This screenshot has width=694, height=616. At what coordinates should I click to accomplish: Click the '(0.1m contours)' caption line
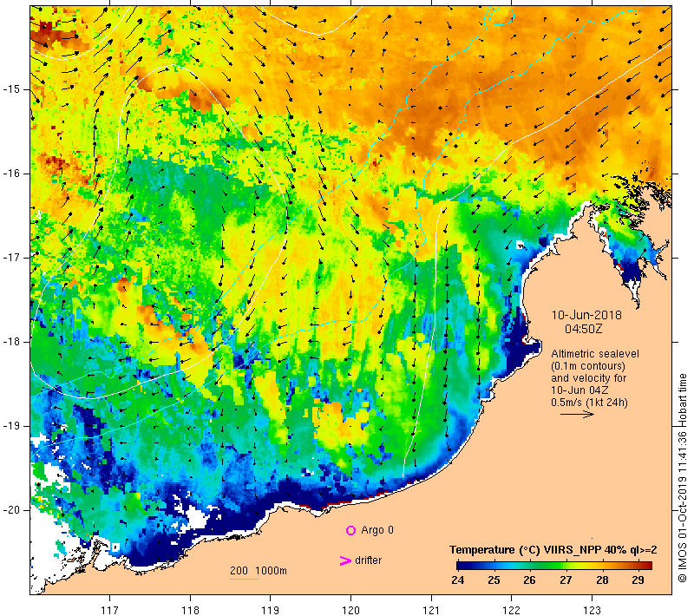point(588,366)
